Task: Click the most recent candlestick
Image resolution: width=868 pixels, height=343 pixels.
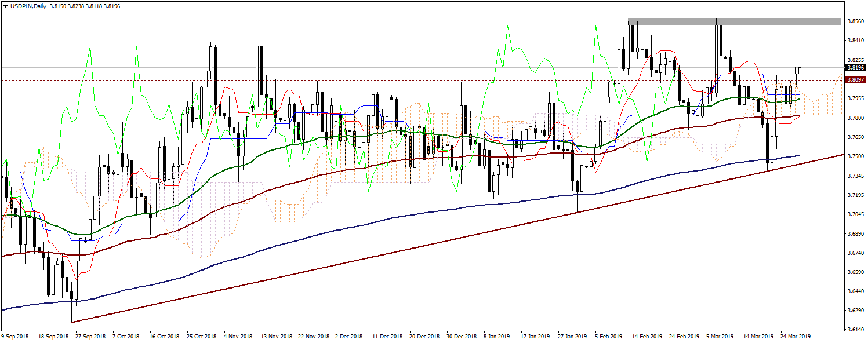Action: (x=800, y=70)
